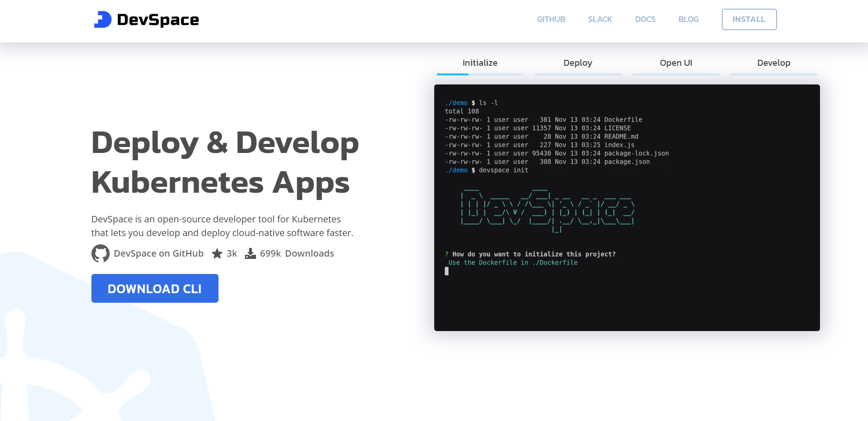Viewport: 868px width, 421px height.
Task: Open the DOCS navigation link
Action: pyautogui.click(x=645, y=19)
